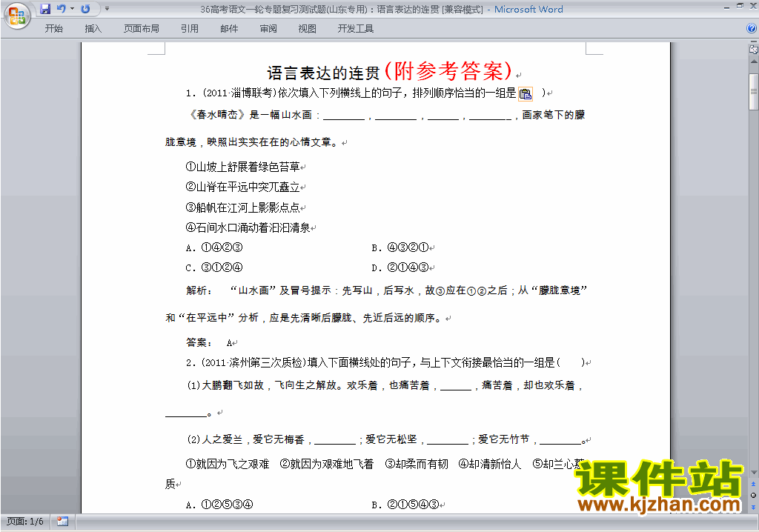Open the 开发工具 tab
This screenshot has width=759, height=532.
point(356,29)
